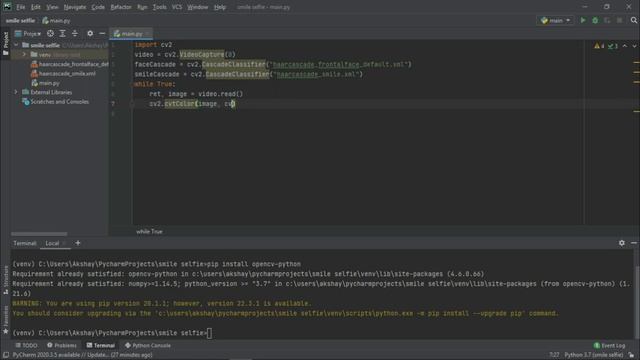Image resolution: width=640 pixels, height=360 pixels.
Task: Open the Terminal tool window button
Action: tap(100, 345)
